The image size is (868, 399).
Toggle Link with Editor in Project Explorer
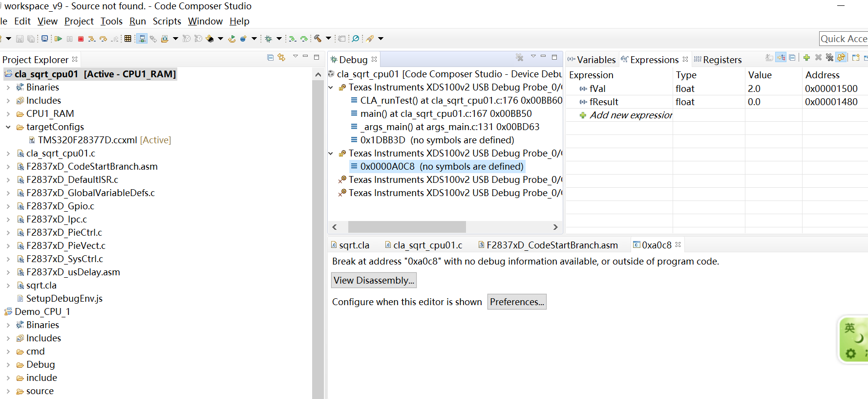(x=281, y=58)
